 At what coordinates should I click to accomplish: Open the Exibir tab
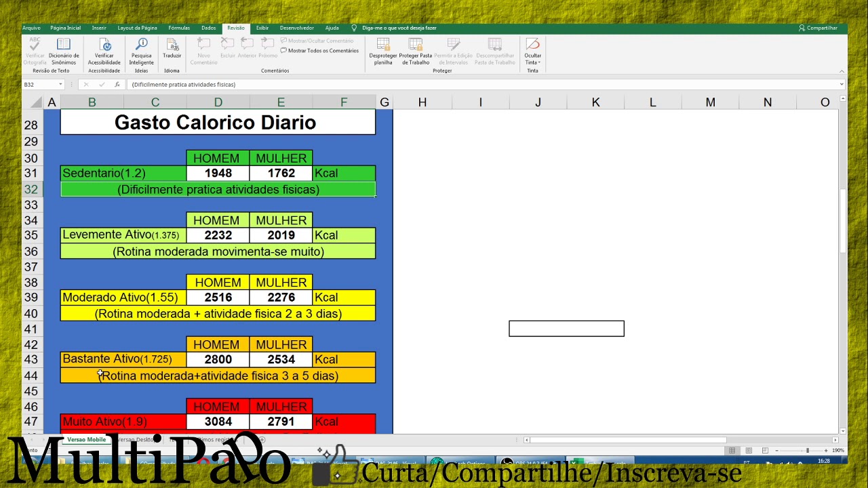(262, 28)
